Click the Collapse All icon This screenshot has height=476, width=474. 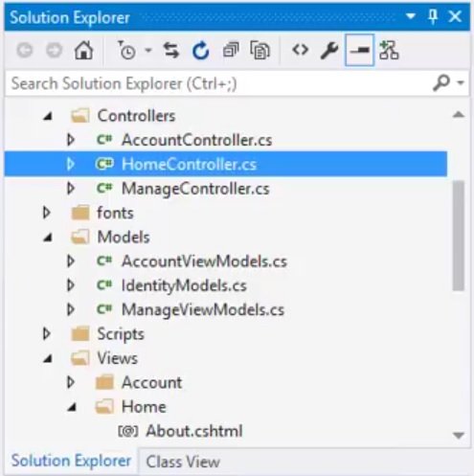231,50
